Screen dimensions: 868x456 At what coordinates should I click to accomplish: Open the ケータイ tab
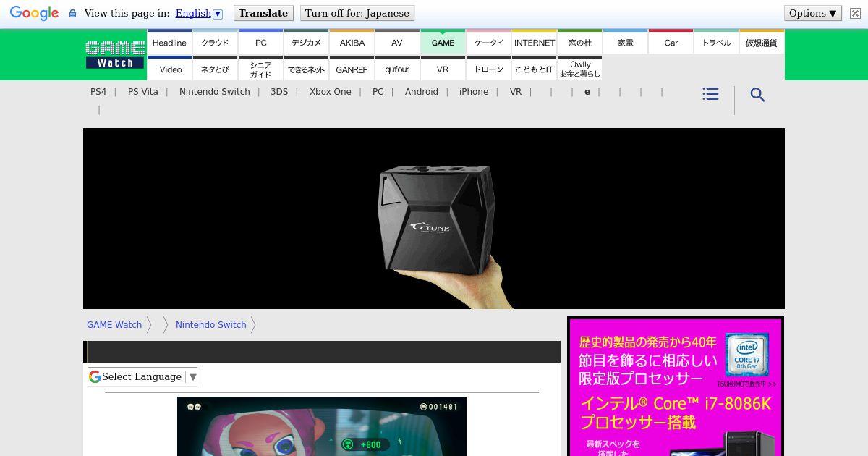[x=488, y=42]
